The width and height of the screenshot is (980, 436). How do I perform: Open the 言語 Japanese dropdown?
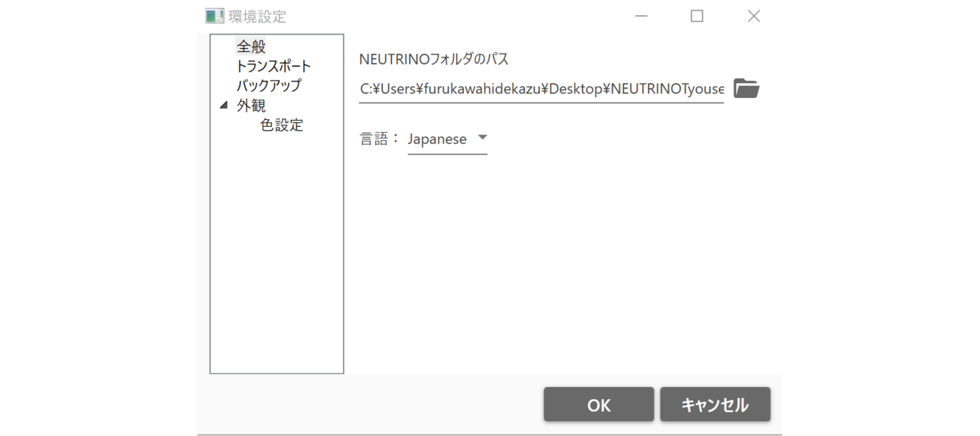coord(447,139)
